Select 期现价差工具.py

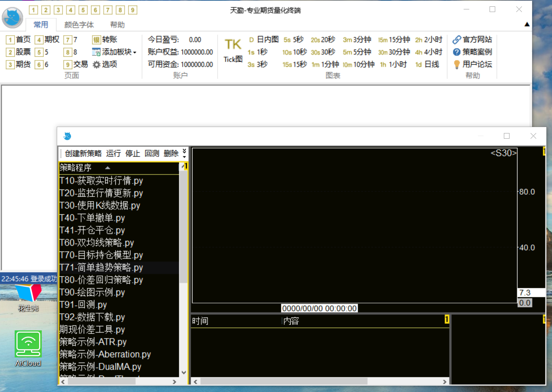click(119, 330)
